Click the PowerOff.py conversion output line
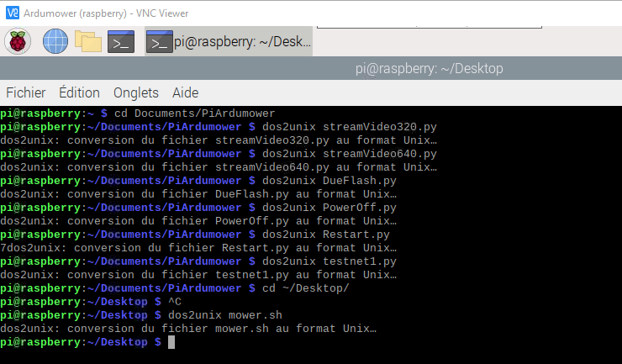This screenshot has width=622, height=364. click(198, 221)
